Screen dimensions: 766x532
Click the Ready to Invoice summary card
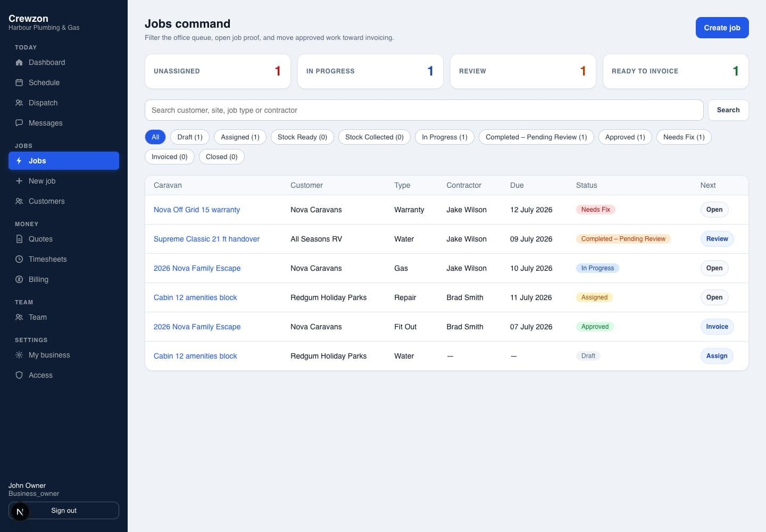click(x=676, y=71)
